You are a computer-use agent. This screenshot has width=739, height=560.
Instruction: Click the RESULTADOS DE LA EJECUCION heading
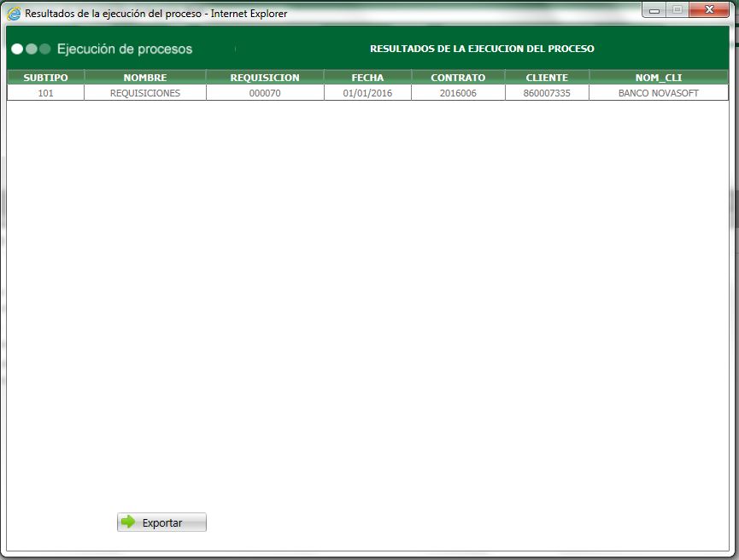pyautogui.click(x=481, y=49)
